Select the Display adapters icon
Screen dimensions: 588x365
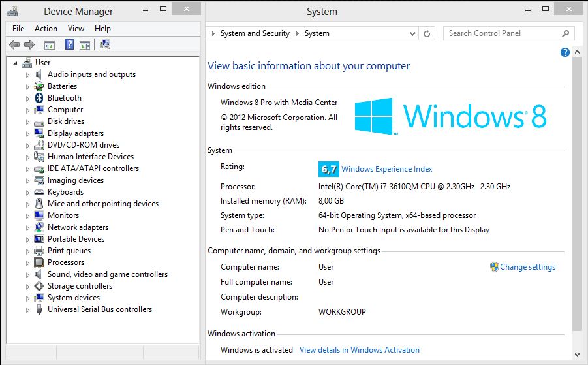click(x=39, y=133)
